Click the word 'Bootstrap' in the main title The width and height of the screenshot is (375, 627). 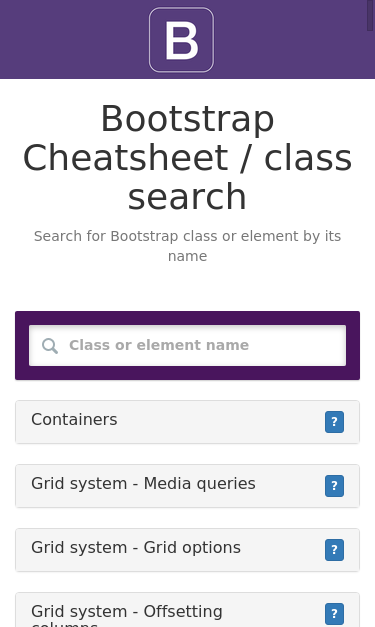click(x=187, y=119)
